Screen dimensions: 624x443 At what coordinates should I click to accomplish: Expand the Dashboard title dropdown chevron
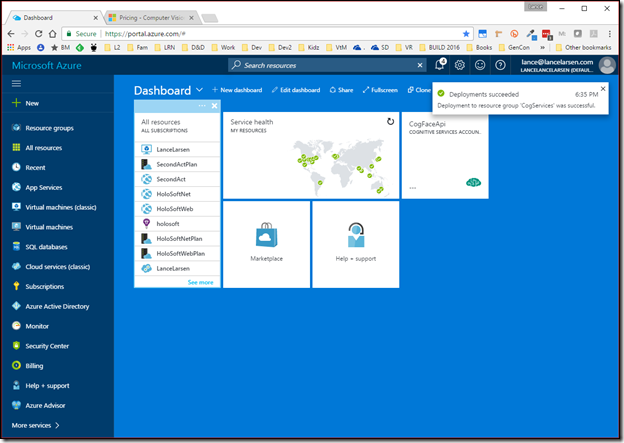[x=199, y=90]
